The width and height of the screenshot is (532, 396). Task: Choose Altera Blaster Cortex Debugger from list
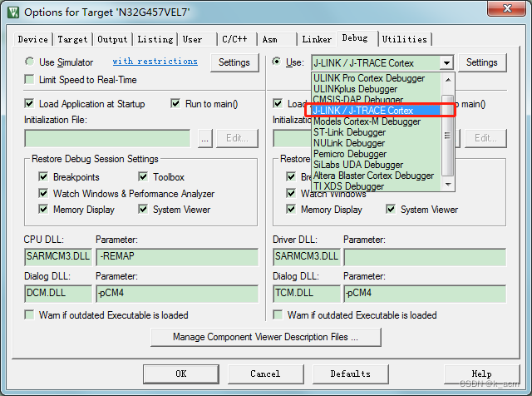click(x=376, y=176)
